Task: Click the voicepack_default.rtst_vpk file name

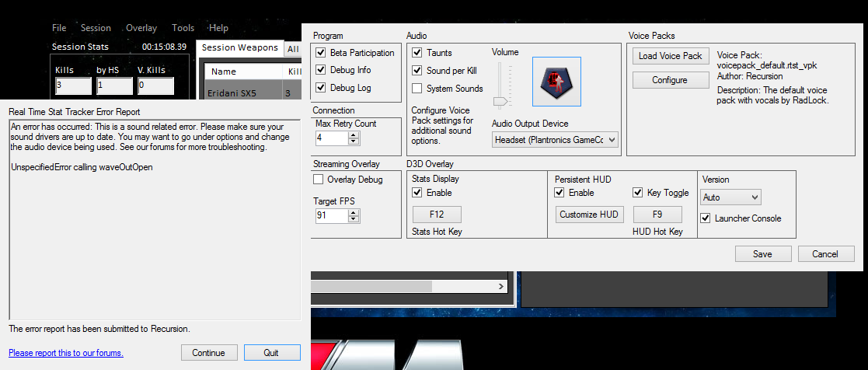Action: click(767, 65)
